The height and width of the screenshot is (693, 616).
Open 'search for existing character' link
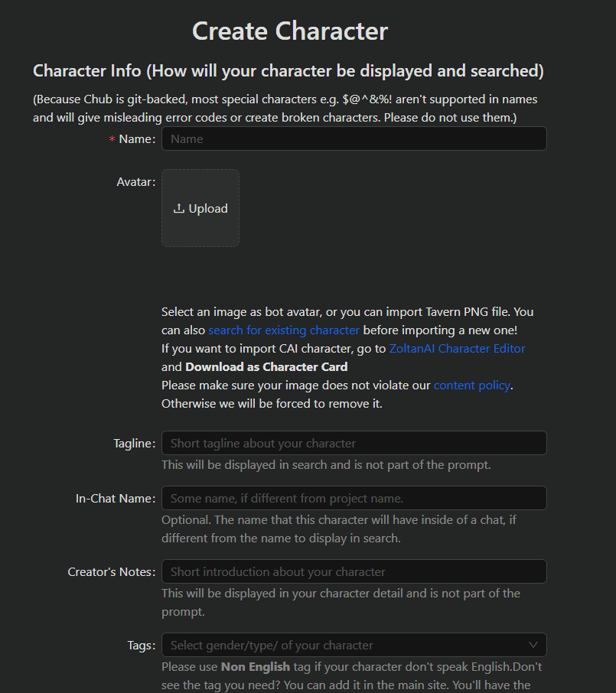tap(284, 330)
